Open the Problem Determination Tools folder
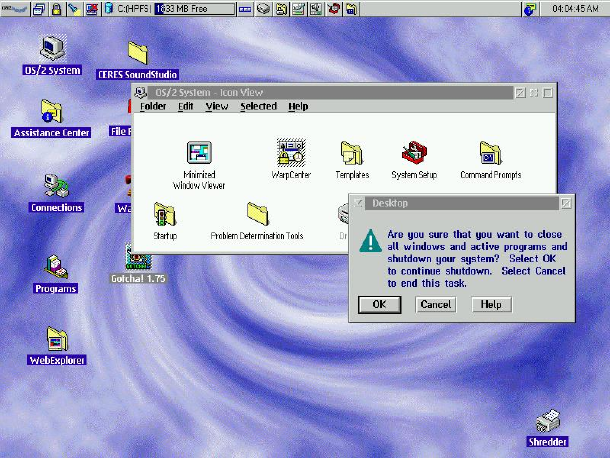610x458 pixels. 257,221
